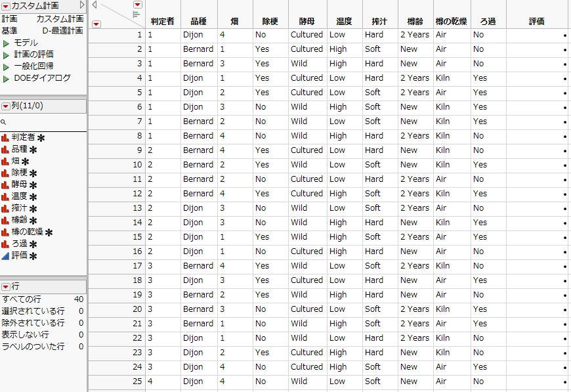Select the 評価 column header in the table
The image size is (571, 392).
coord(537,22)
